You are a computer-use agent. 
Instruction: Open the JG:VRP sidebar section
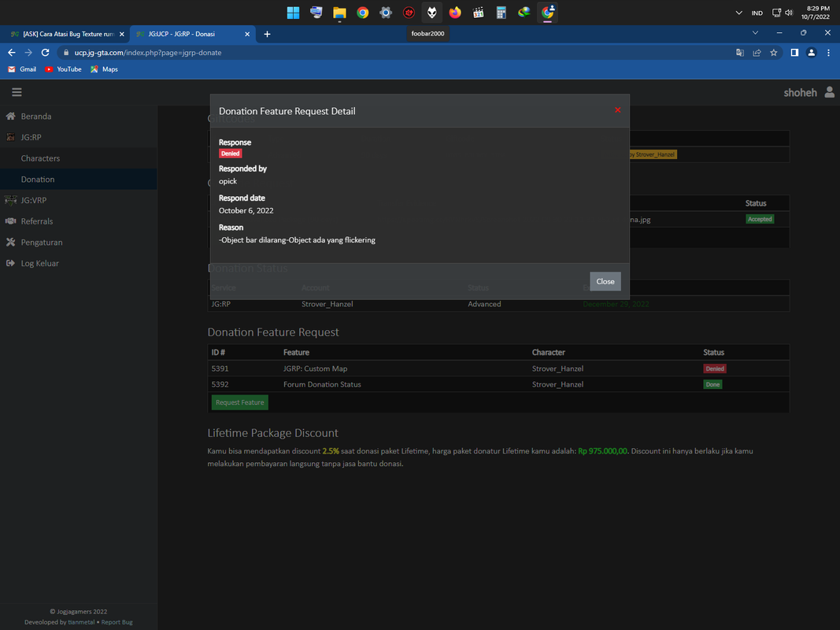34,200
